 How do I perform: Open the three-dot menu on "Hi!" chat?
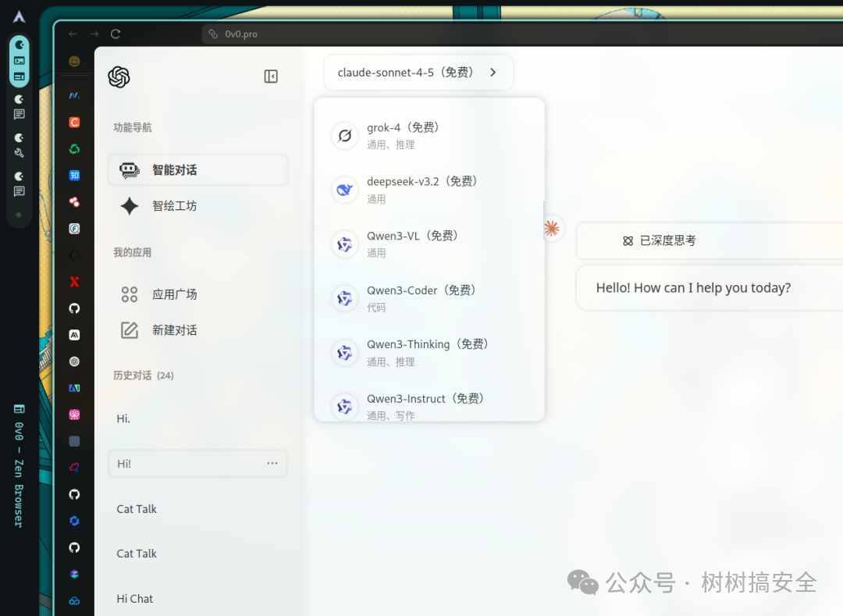click(x=272, y=463)
